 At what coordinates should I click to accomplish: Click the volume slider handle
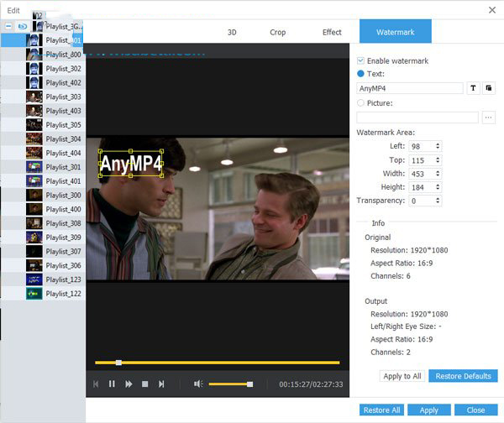pyautogui.click(x=249, y=384)
